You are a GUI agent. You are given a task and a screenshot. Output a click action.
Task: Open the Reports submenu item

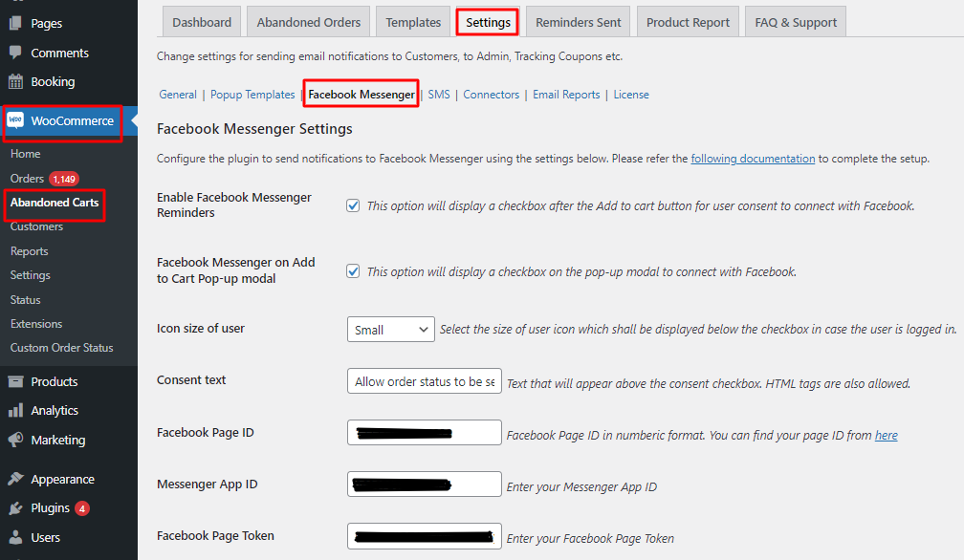tap(29, 251)
